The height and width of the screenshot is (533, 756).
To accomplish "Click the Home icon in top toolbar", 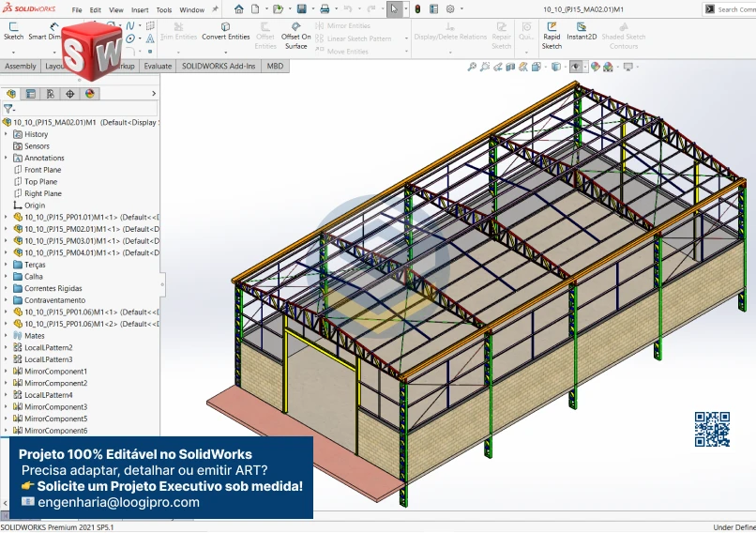I will click(x=239, y=9).
